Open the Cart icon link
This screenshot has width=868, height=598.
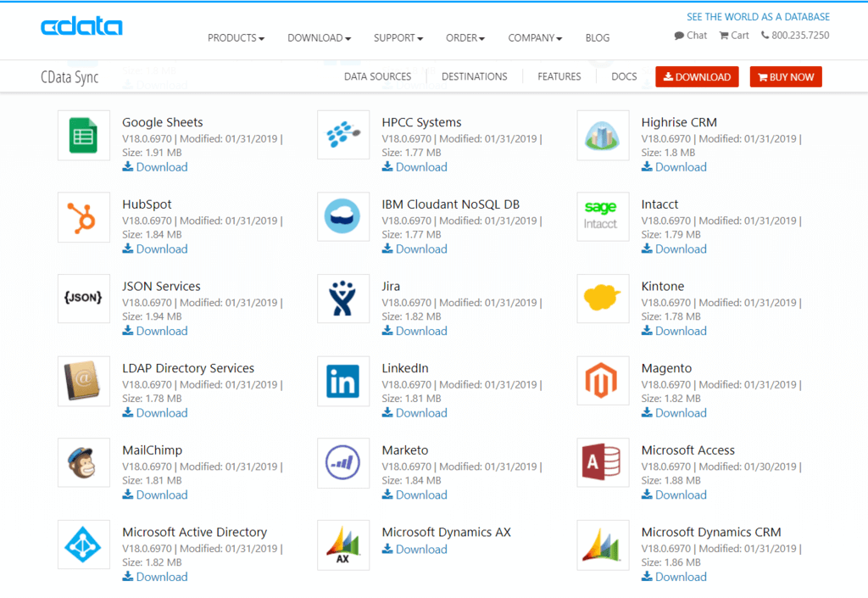pos(734,36)
